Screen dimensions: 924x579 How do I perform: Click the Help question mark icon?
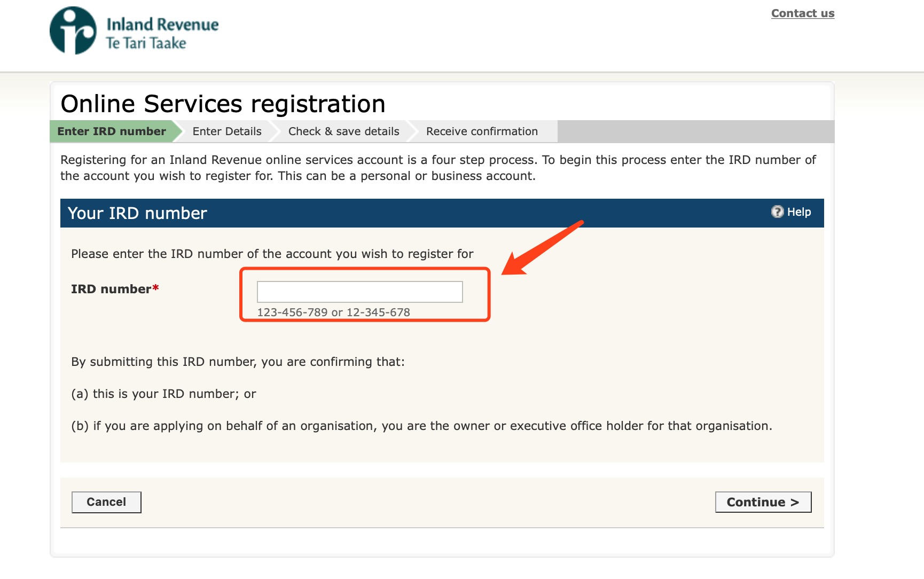[x=777, y=212]
